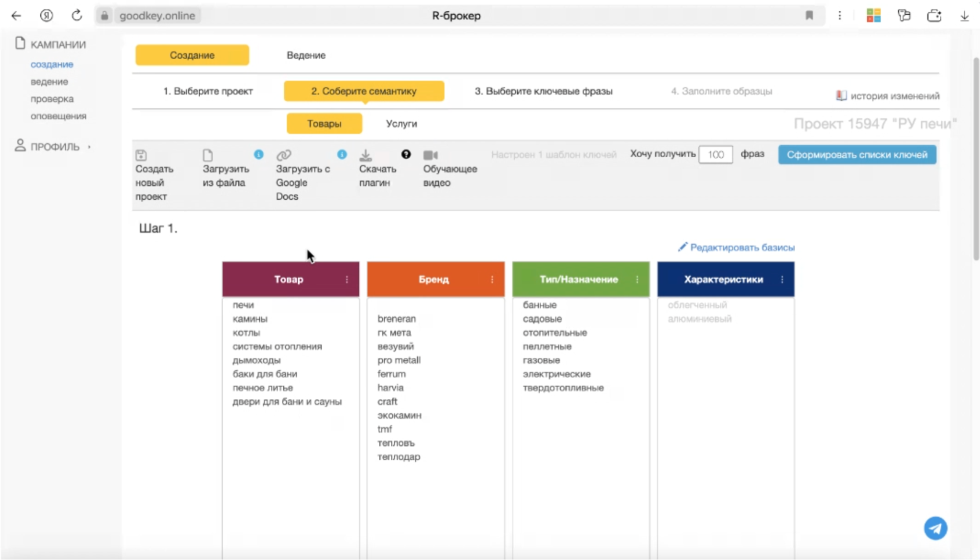This screenshot has width=980, height=560.
Task: Click Скачать плагин download icon
Action: pyautogui.click(x=365, y=155)
